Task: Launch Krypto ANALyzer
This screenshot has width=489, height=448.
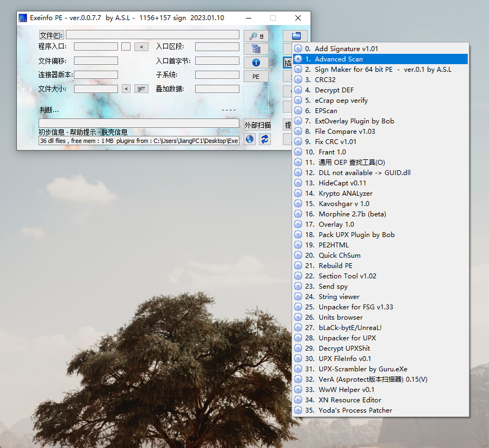Action: [x=380, y=194]
